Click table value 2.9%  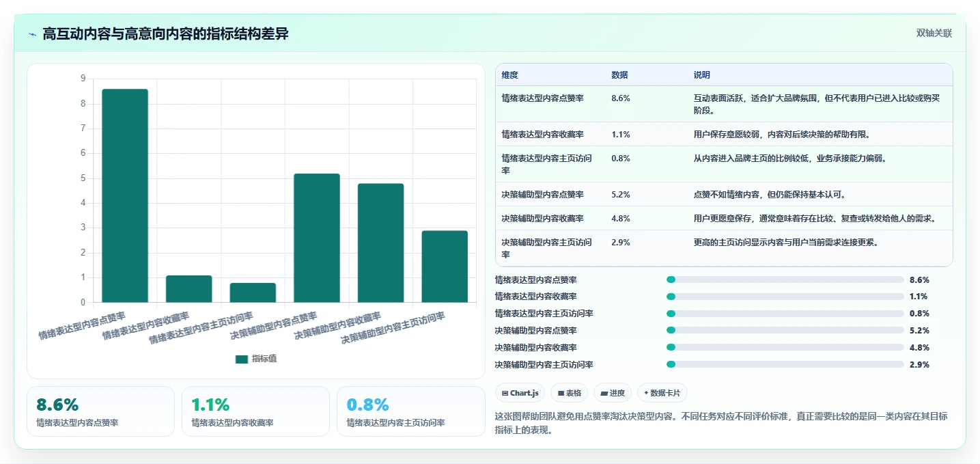pyautogui.click(x=621, y=243)
